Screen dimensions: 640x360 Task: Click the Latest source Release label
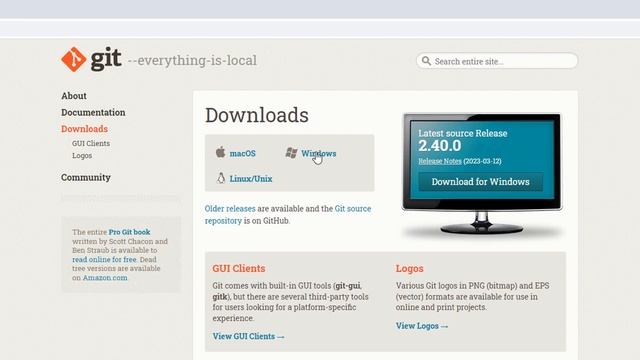[x=463, y=133]
